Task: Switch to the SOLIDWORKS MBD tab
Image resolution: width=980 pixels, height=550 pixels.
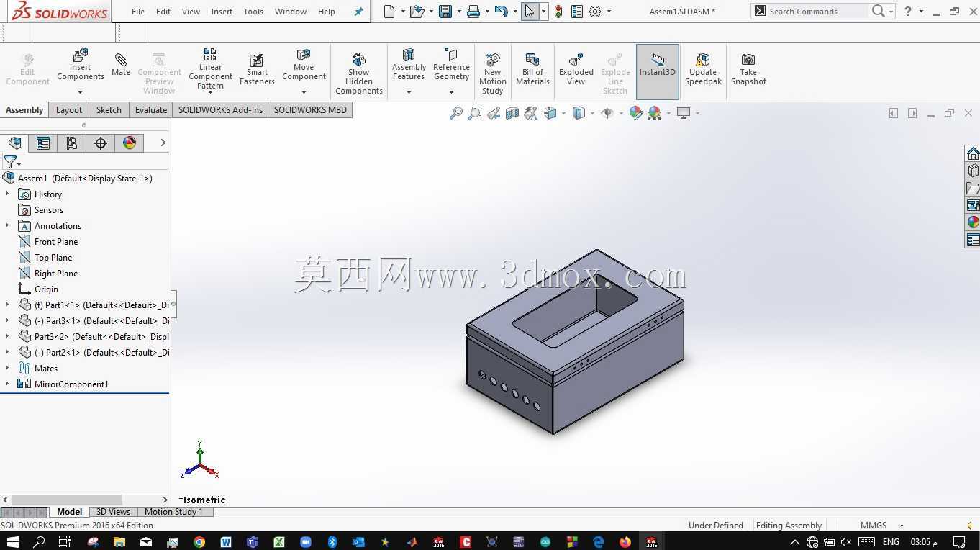Action: pos(310,110)
